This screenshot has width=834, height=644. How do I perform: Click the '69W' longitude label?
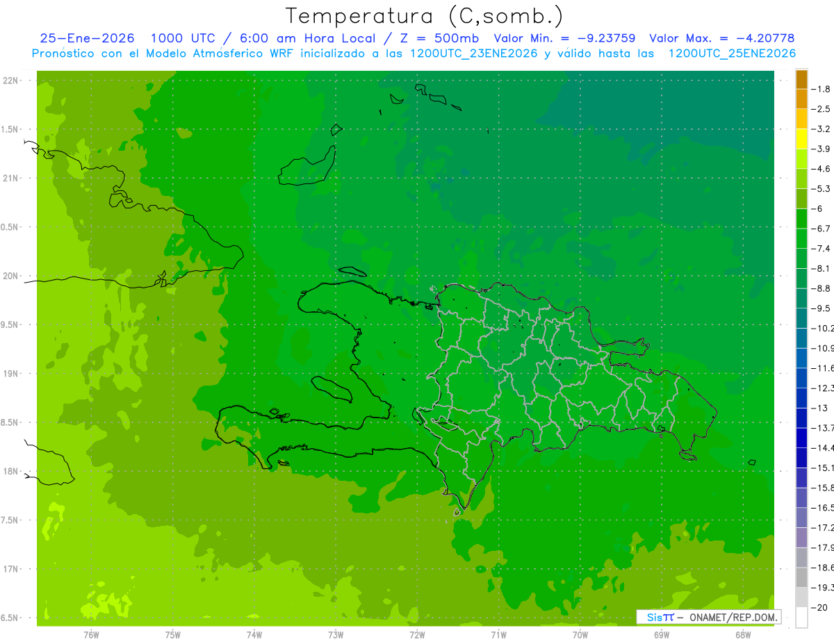[x=662, y=635]
